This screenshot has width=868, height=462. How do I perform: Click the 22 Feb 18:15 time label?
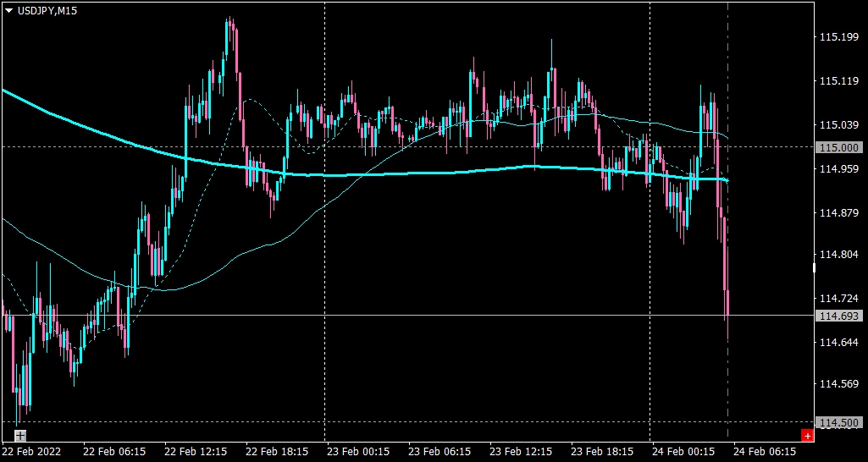click(278, 452)
